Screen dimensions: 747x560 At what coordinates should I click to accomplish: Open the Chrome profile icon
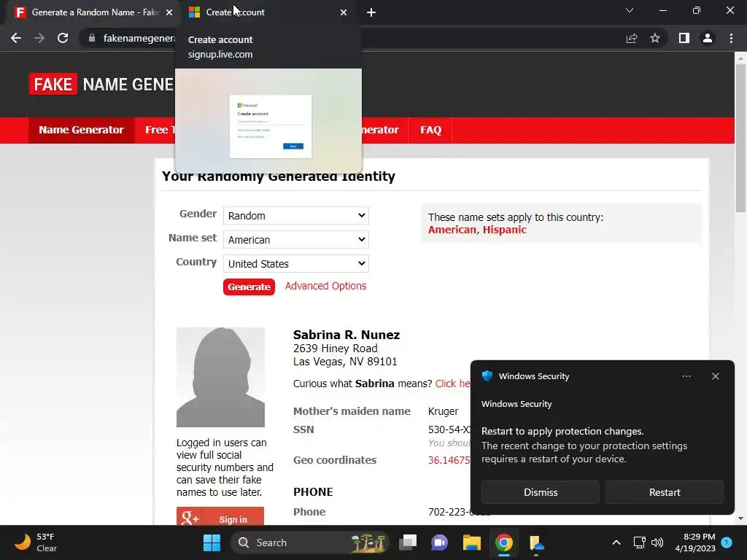[708, 38]
